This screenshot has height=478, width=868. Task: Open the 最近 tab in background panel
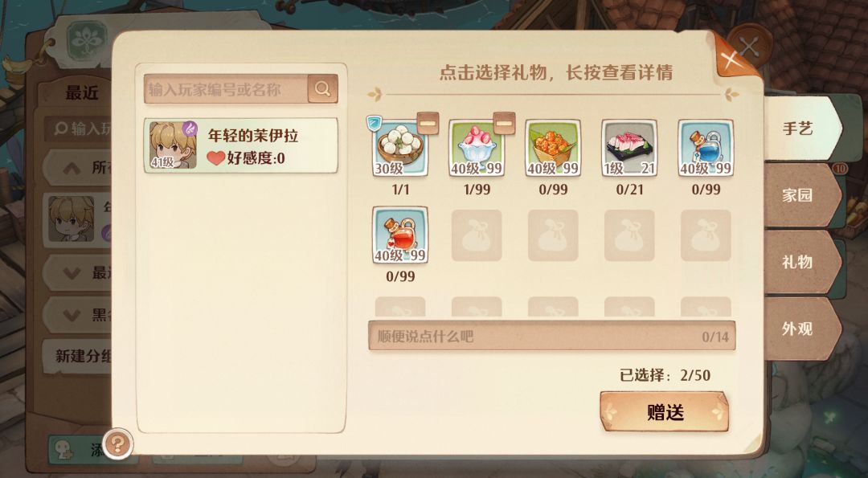tap(81, 93)
